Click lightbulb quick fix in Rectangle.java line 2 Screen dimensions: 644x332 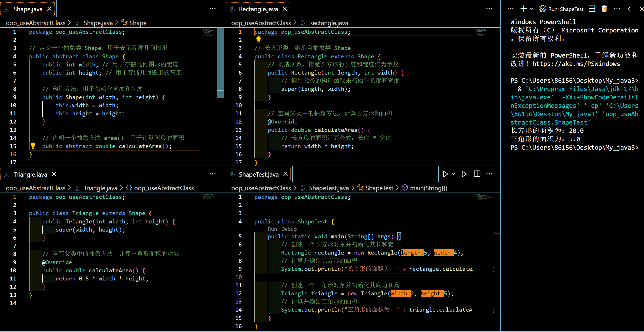258,40
